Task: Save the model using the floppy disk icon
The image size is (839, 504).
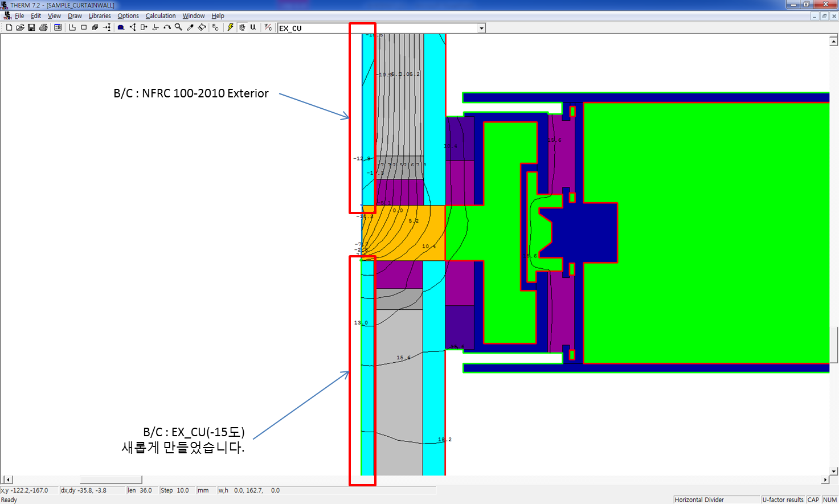Action: point(31,27)
